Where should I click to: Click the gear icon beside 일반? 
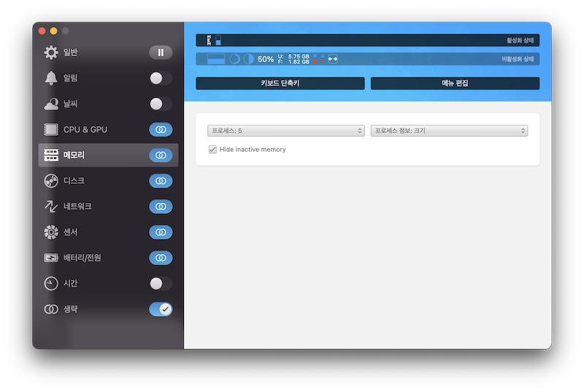[x=51, y=53]
